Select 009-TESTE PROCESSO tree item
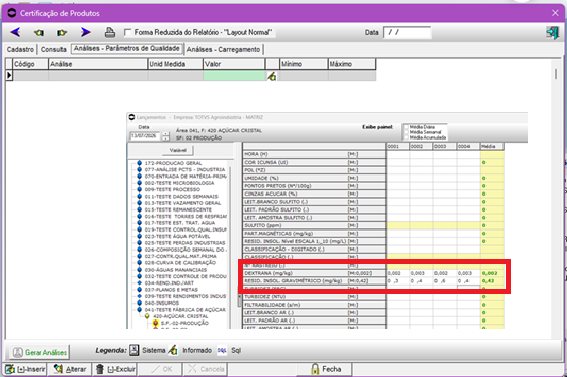This screenshot has width=567, height=377. [x=172, y=189]
